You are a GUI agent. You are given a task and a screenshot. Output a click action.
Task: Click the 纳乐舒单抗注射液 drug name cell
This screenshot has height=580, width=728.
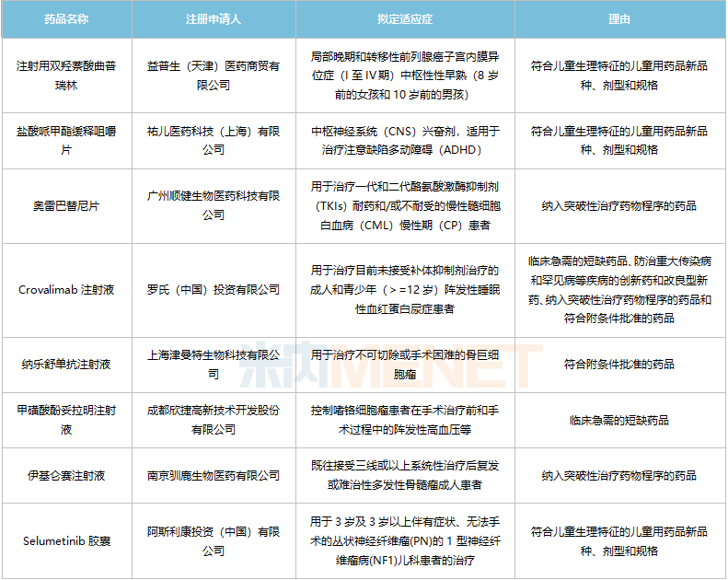coord(66,365)
